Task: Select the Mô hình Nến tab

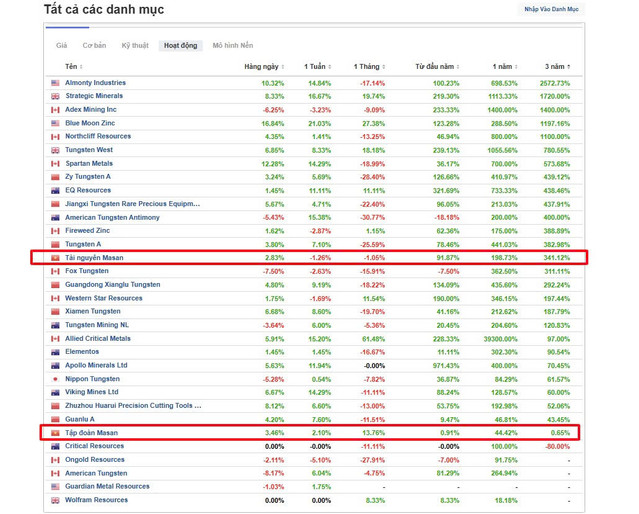Action: pos(232,46)
